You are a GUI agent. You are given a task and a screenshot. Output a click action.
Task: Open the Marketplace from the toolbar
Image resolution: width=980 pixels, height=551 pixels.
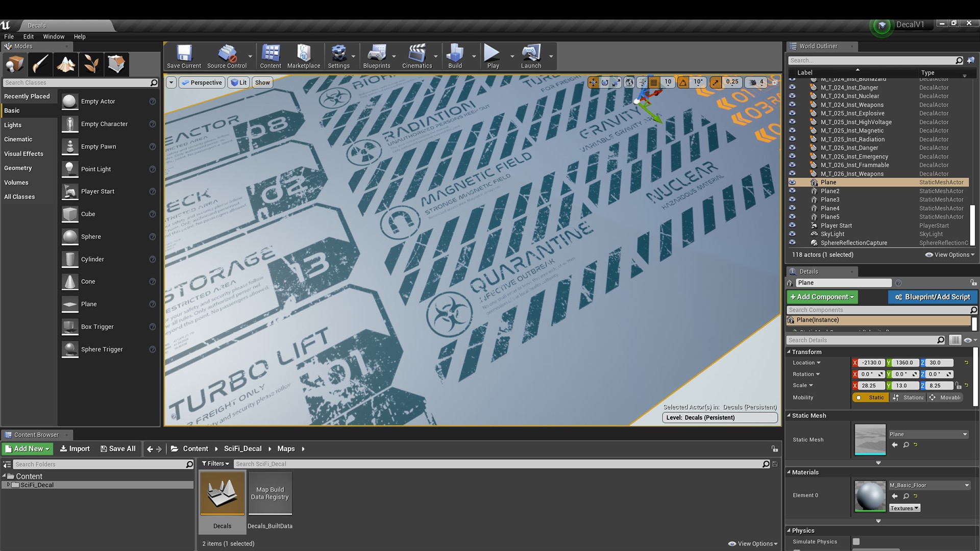[x=304, y=56]
